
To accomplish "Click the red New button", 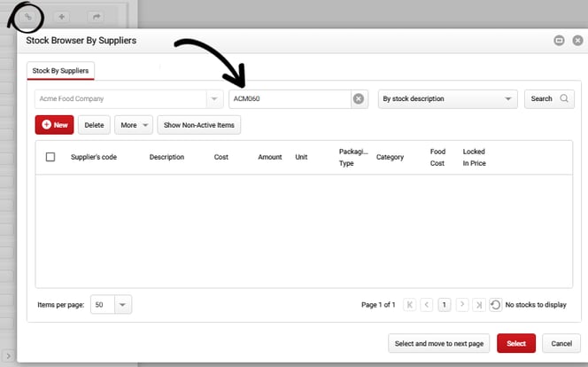I will (x=54, y=125).
